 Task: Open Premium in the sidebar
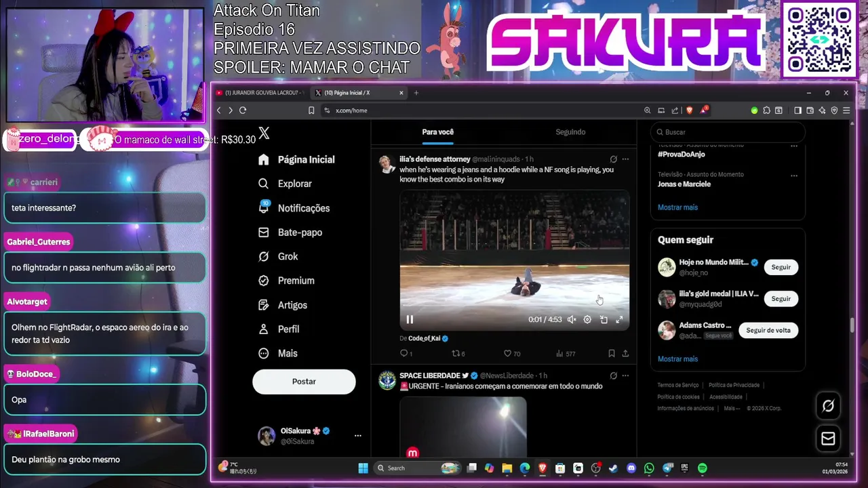pyautogui.click(x=286, y=281)
